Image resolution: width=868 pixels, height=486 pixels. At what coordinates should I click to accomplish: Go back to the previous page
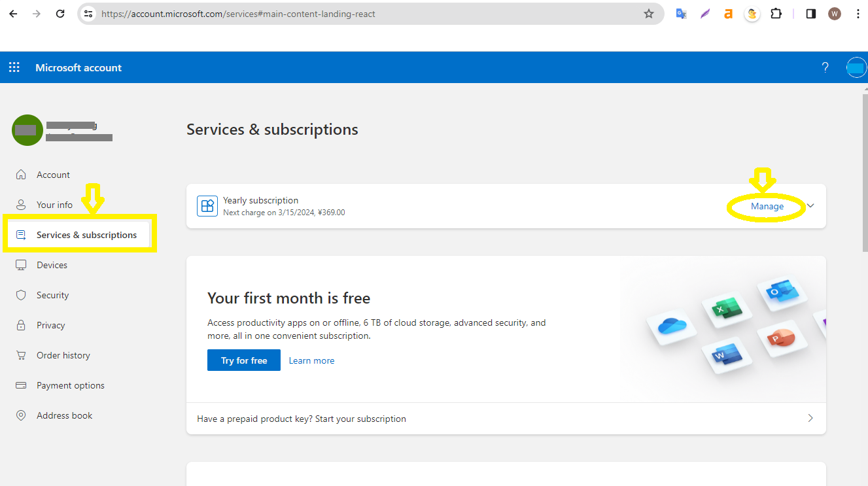(13, 14)
